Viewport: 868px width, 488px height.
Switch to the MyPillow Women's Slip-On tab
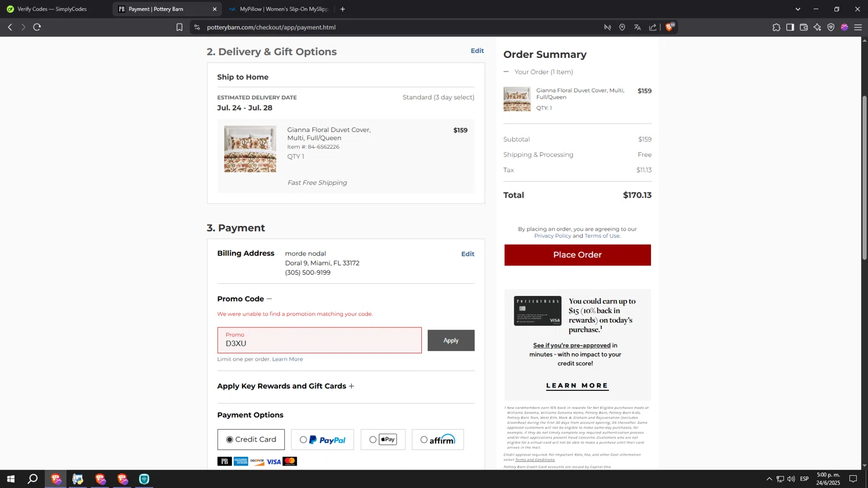279,9
